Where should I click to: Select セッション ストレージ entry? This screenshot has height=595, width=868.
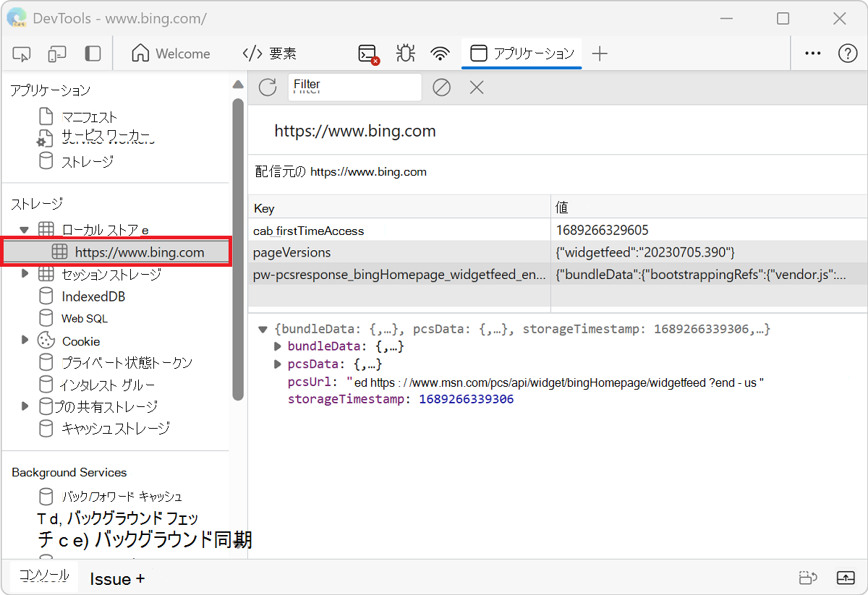pos(111,274)
